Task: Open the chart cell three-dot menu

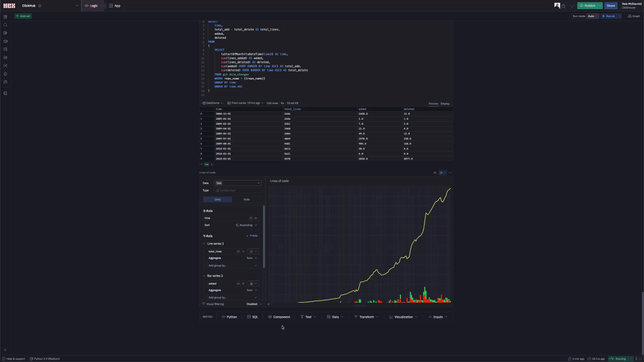Action: 450,172
